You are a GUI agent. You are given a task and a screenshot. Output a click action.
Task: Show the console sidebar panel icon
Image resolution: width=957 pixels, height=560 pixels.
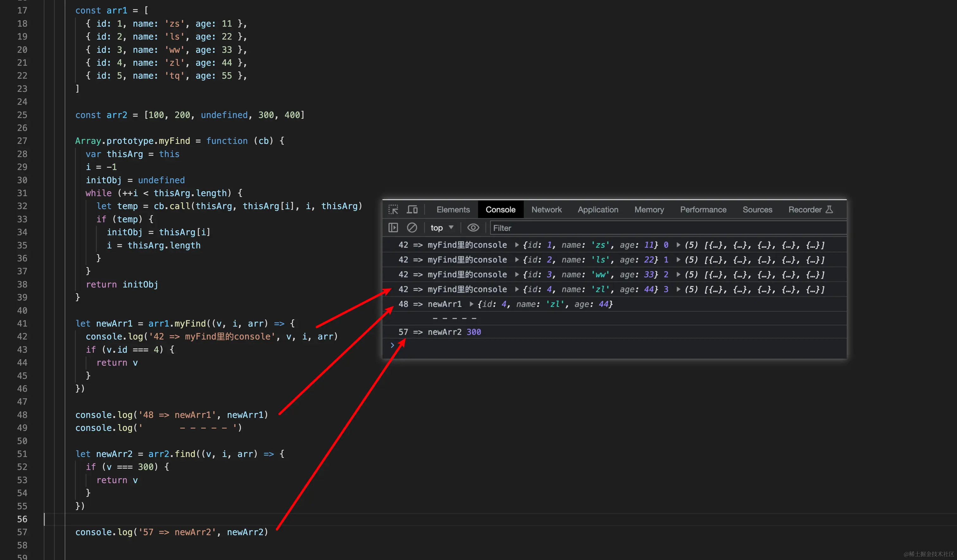(x=393, y=228)
